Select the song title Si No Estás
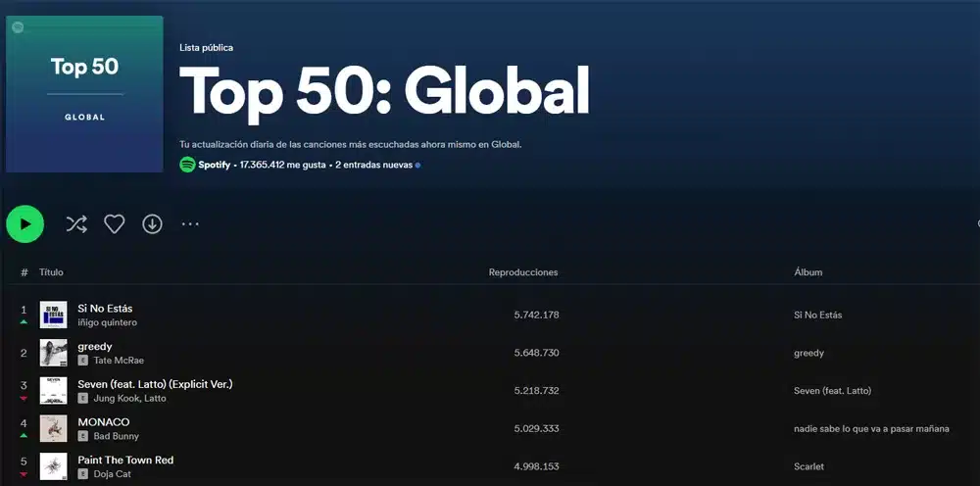980x486 pixels. coord(105,308)
